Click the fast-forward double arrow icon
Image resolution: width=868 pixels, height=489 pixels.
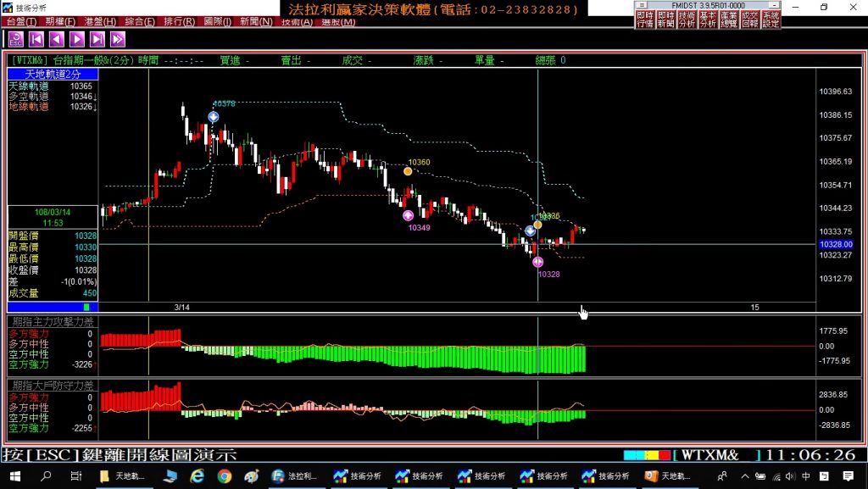point(118,38)
